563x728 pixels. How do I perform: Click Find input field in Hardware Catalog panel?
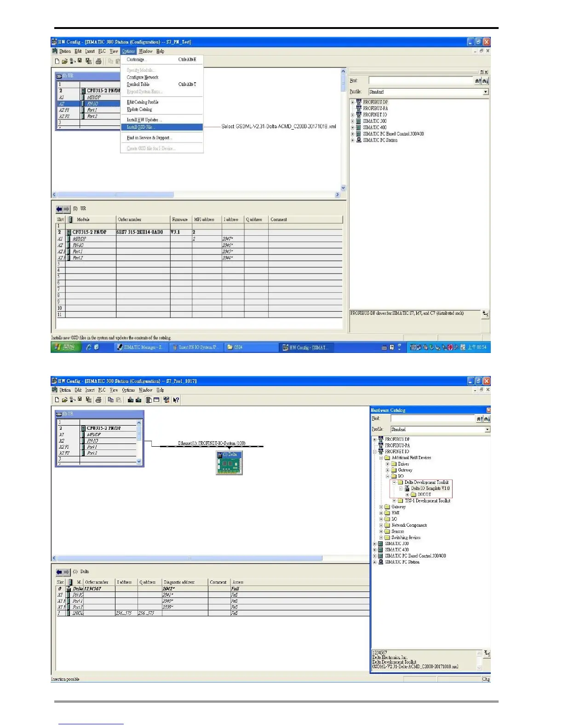coord(433,419)
